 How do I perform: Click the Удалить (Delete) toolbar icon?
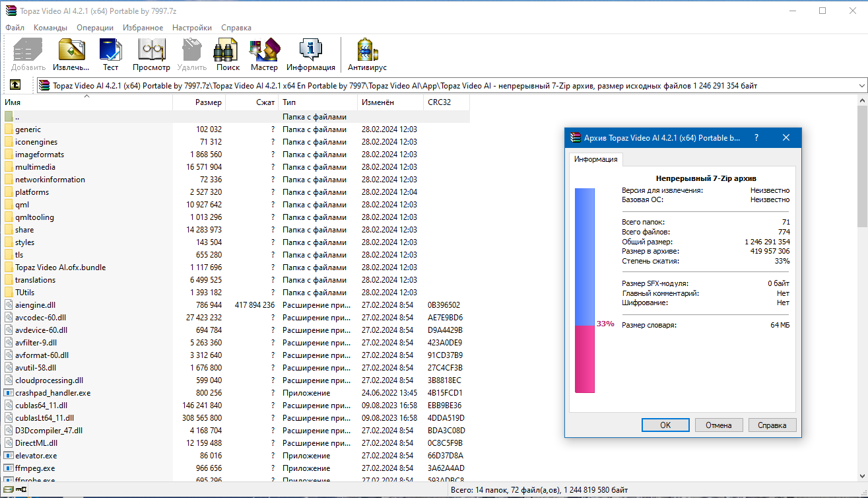(192, 51)
